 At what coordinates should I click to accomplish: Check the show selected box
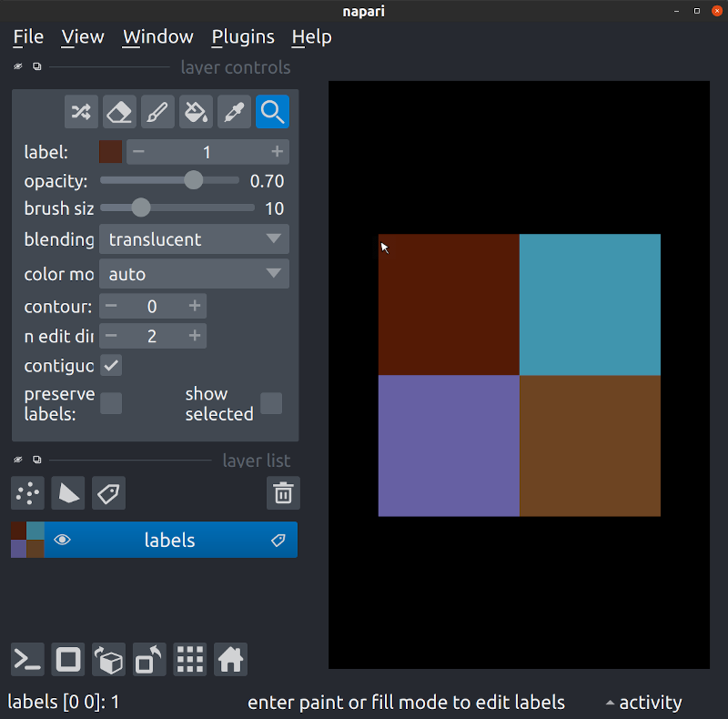(271, 403)
